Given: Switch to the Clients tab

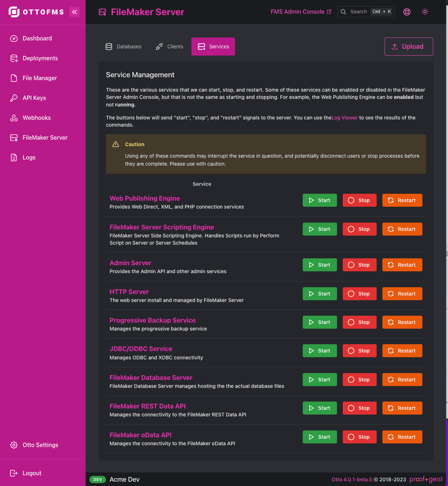Looking at the screenshot, I should tap(169, 47).
